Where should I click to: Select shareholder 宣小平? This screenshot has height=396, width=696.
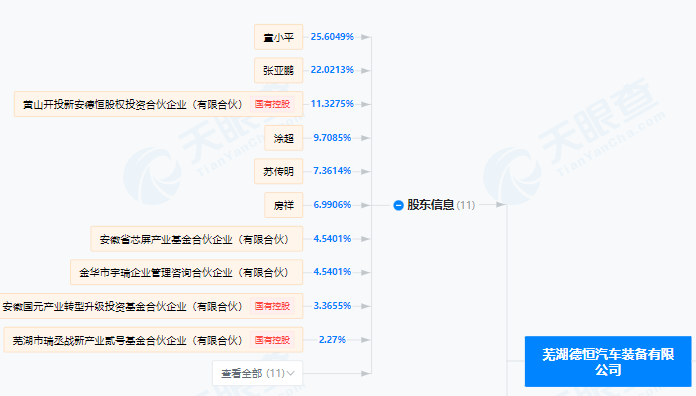[278, 37]
